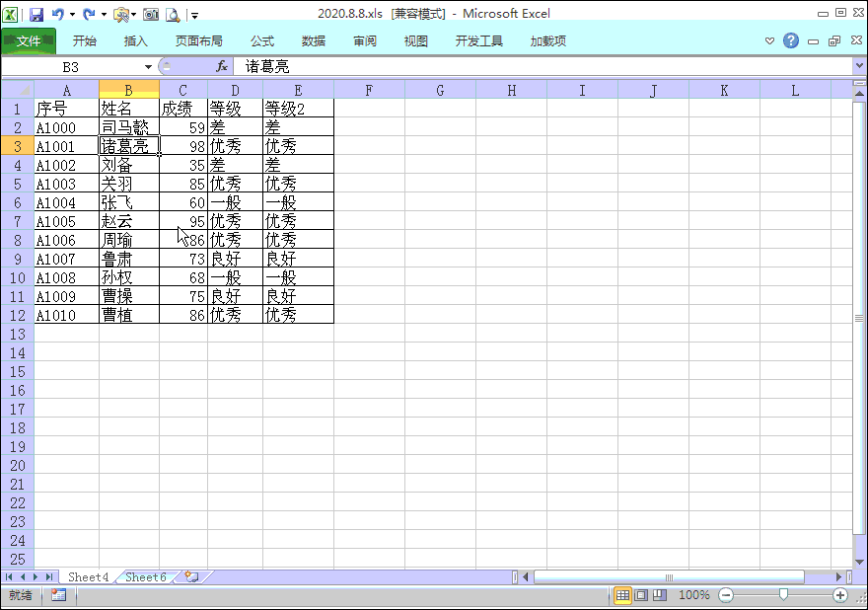Screen dimensions: 868x610
Task: Click the camera icon in quick access toolbar
Action: [151, 15]
